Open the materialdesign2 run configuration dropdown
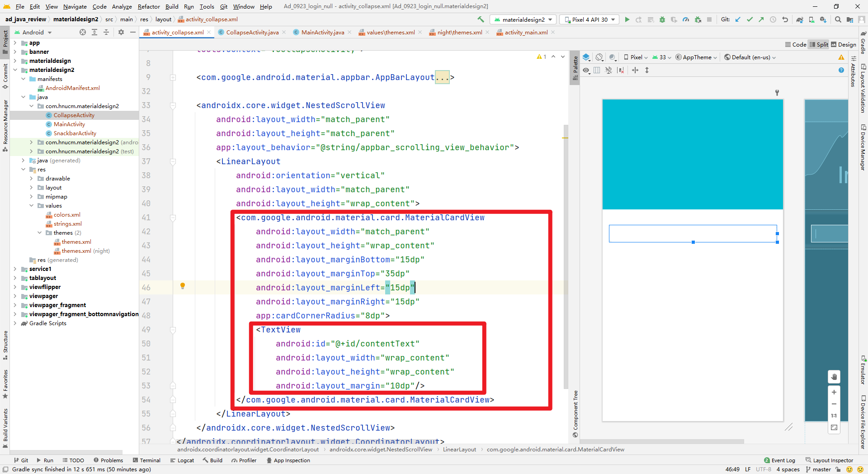This screenshot has width=868, height=474. coord(523,19)
